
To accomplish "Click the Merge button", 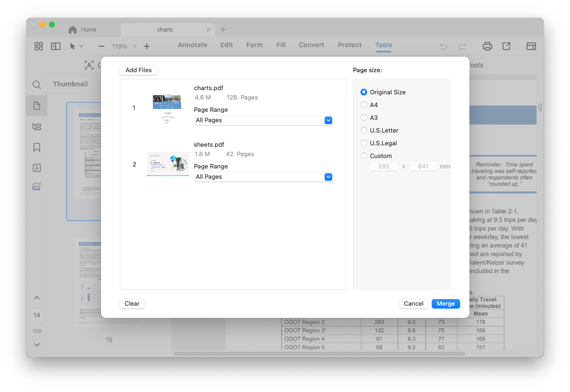I will pos(445,304).
